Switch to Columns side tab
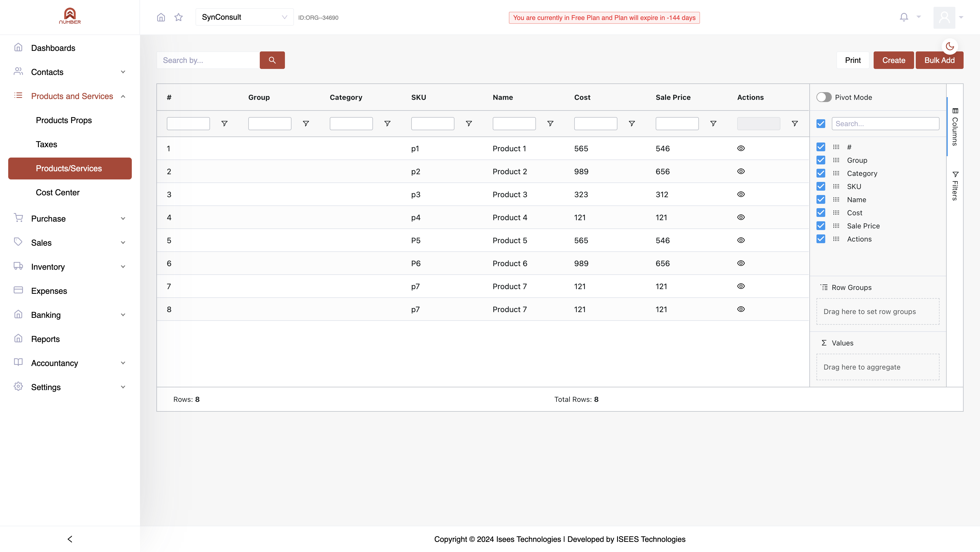Viewport: 980px width, 552px height. coord(955,127)
